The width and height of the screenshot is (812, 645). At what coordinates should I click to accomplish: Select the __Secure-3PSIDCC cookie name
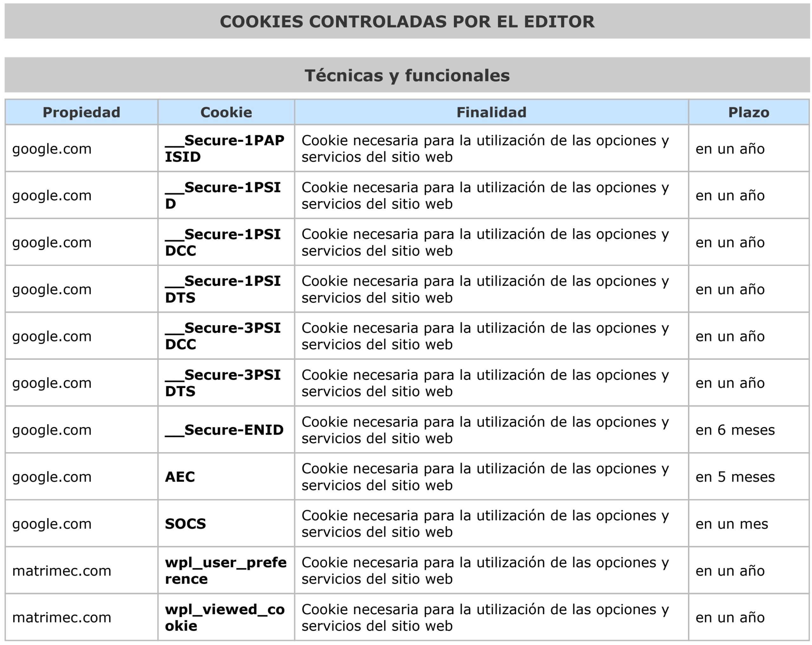pos(223,336)
